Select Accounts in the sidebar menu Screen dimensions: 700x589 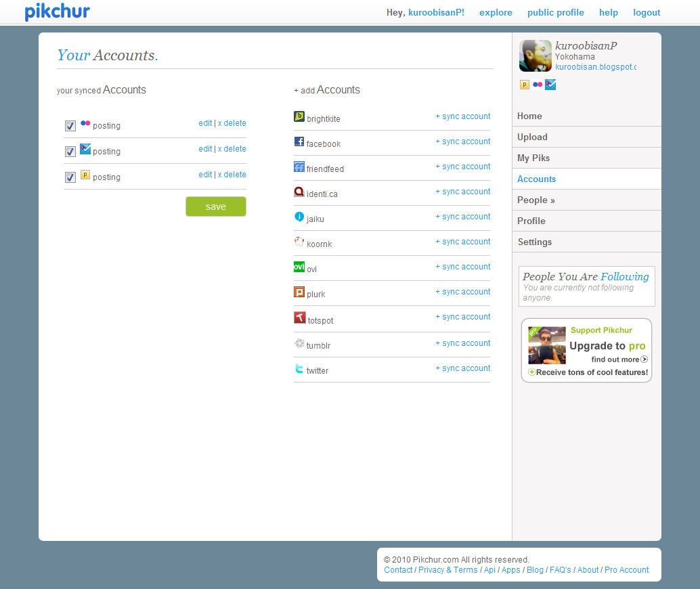587,179
